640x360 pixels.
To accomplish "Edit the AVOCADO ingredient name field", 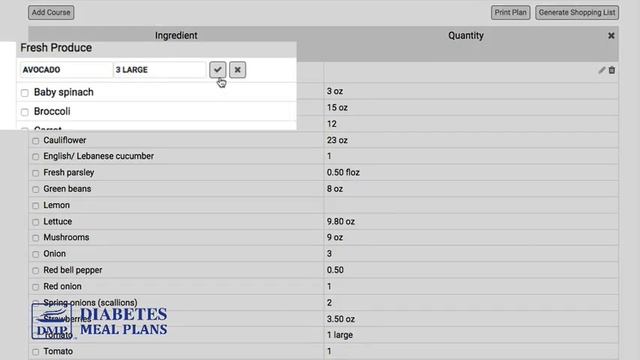I will pyautogui.click(x=66, y=70).
